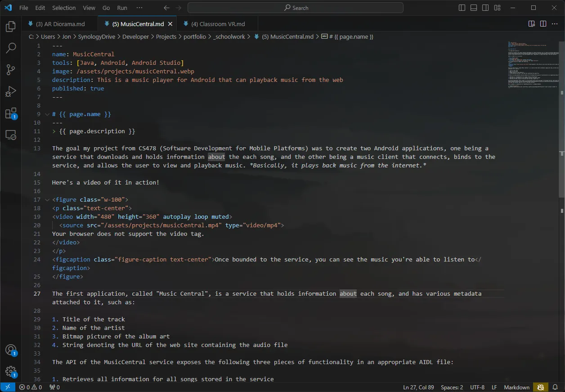Click the 'Developer' breadcrumb
This screenshot has width=565, height=392.
click(135, 37)
